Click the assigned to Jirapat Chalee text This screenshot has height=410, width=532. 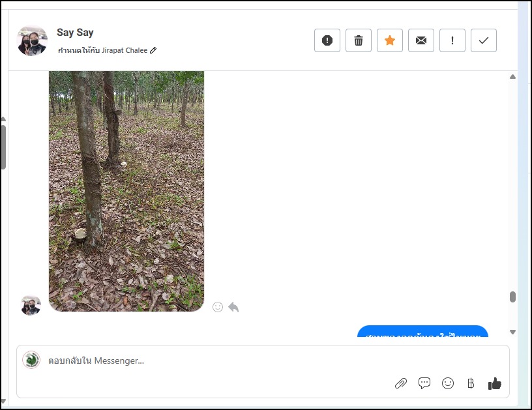(x=102, y=50)
